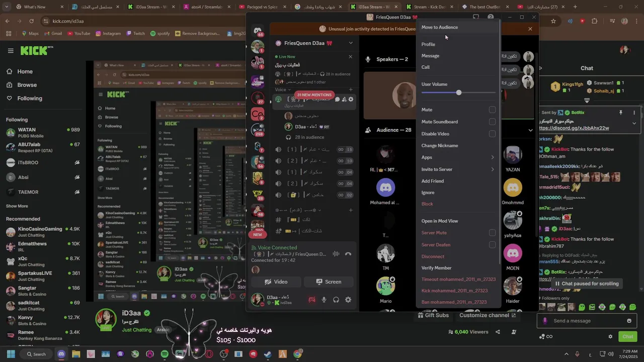Enable the Server Deafen checkbox
The width and height of the screenshot is (644, 362).
492,245
